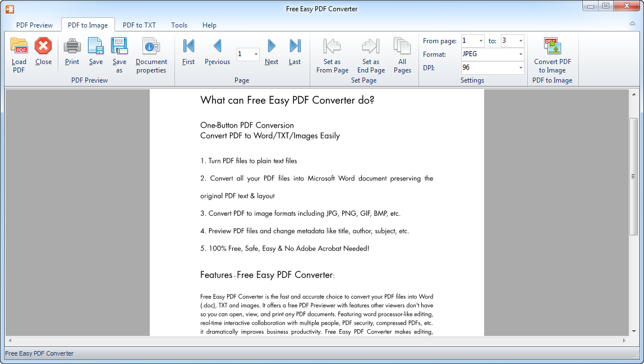Open the Help section

[209, 25]
